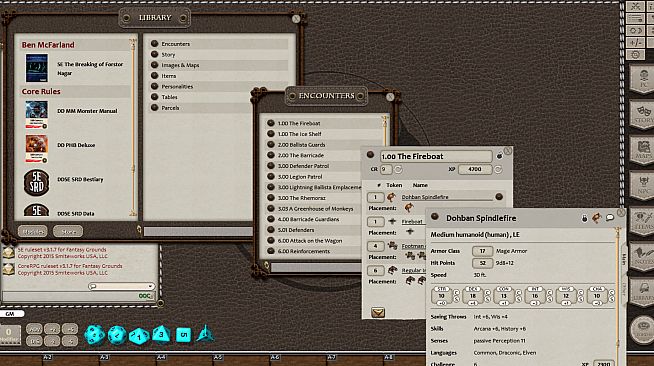
Task: Click the DD MM Monster Manual thumbnail
Action: [36, 114]
